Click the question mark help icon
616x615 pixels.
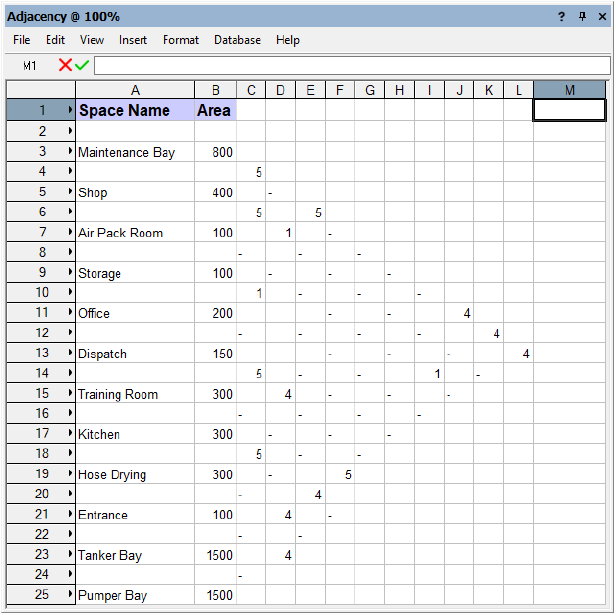point(561,17)
